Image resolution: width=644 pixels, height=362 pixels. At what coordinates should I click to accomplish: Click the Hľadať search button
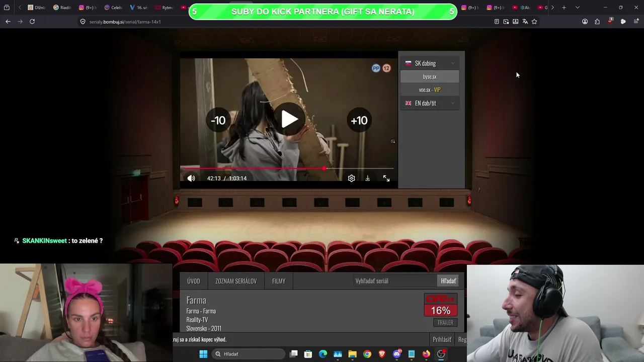pos(448,281)
